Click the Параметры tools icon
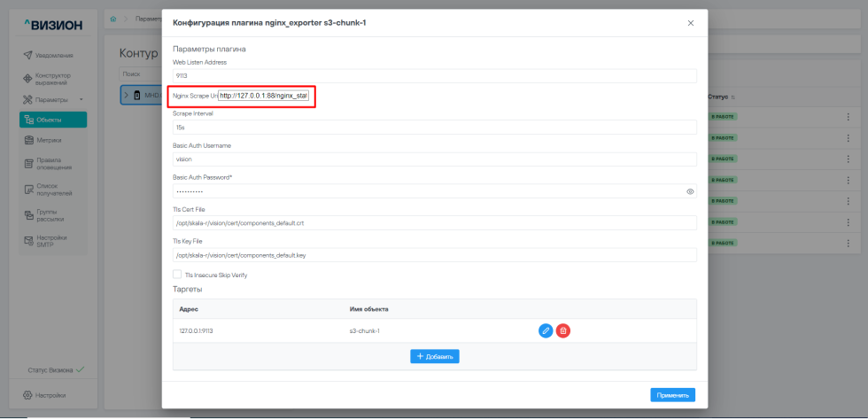 pyautogui.click(x=28, y=99)
